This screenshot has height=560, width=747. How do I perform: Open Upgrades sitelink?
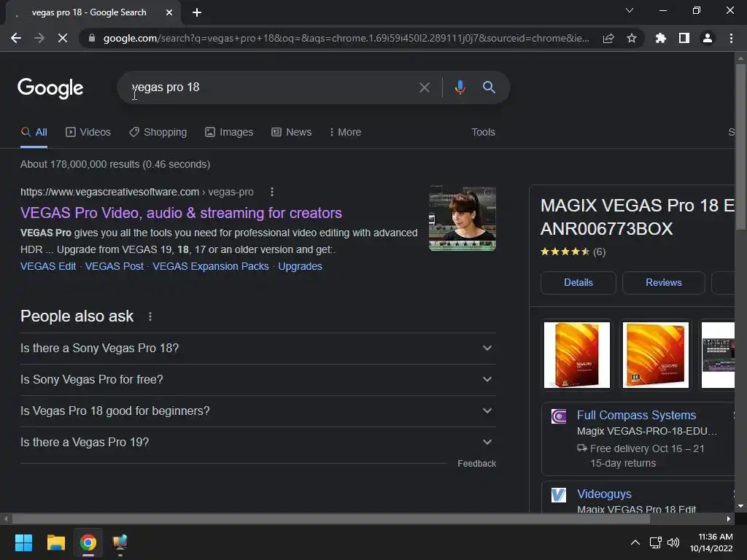(300, 266)
